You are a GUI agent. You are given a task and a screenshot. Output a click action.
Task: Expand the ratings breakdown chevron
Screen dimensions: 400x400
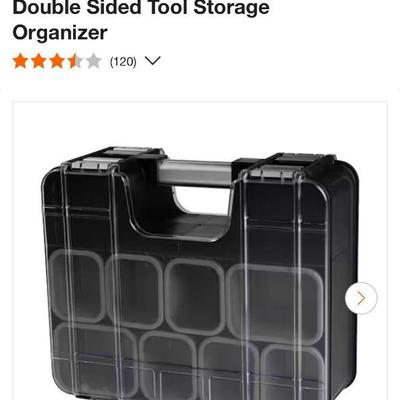153,61
